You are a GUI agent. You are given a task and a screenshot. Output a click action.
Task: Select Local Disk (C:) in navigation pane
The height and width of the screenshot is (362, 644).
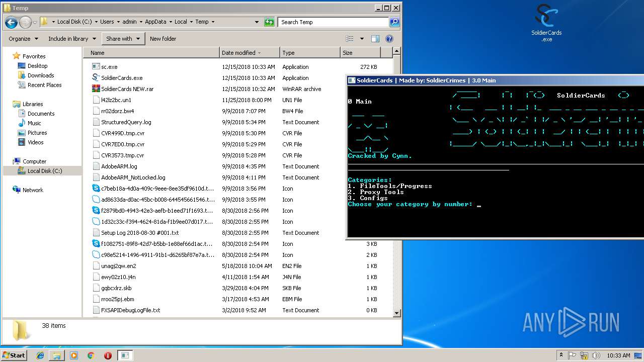coord(42,171)
